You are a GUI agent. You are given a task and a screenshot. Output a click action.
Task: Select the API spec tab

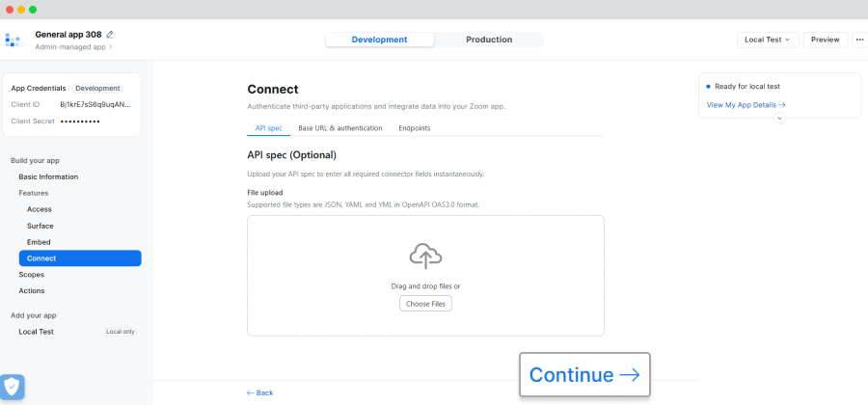[x=268, y=128]
